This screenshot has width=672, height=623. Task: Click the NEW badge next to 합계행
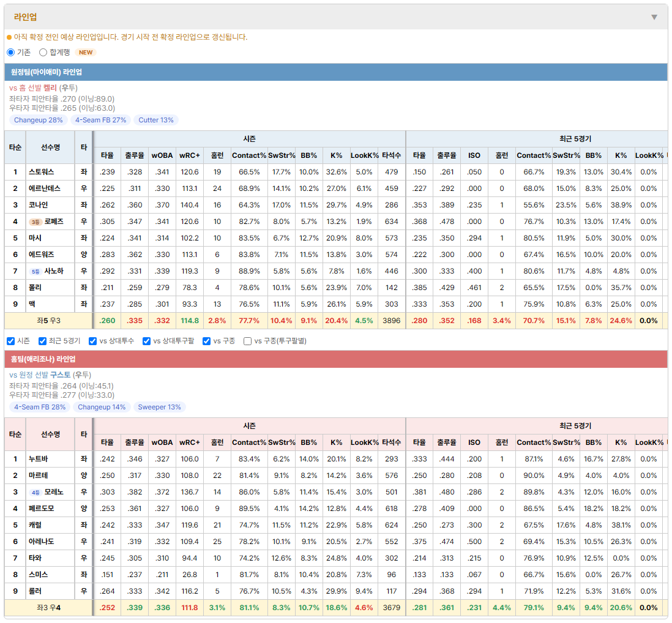tap(86, 52)
